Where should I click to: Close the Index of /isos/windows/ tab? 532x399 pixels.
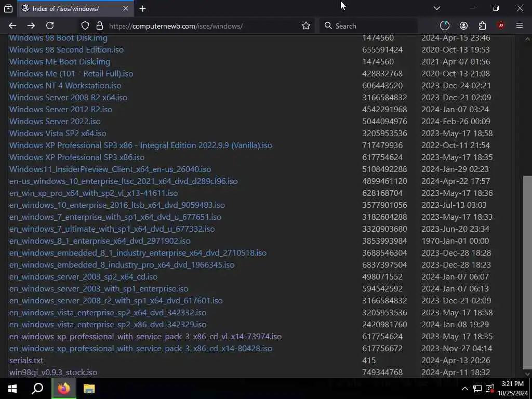(126, 8)
